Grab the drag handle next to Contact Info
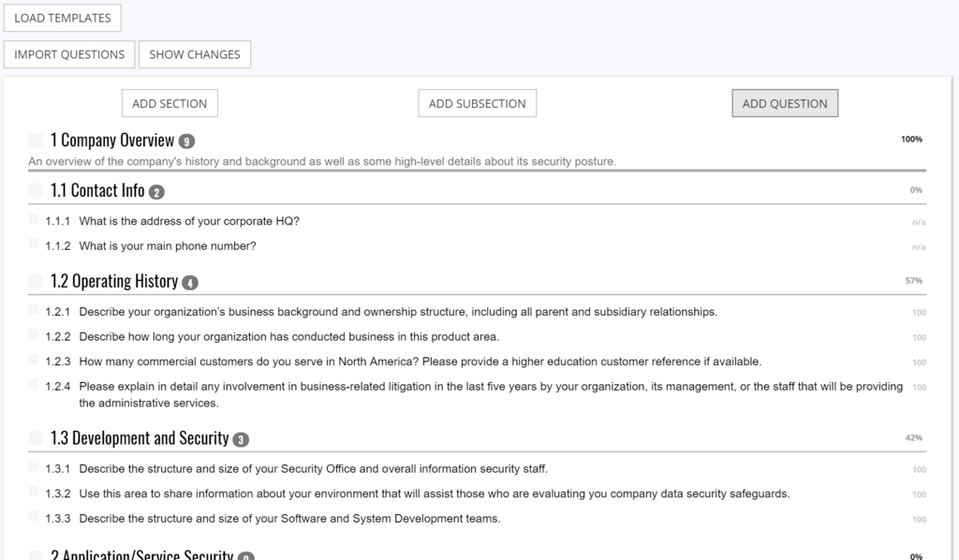Image resolution: width=959 pixels, height=560 pixels. (x=35, y=190)
